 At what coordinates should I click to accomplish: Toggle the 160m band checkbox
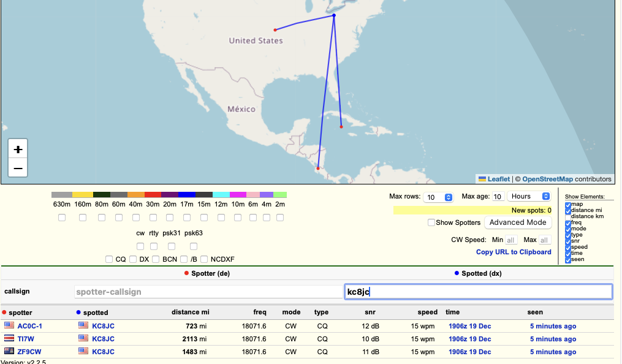point(83,218)
